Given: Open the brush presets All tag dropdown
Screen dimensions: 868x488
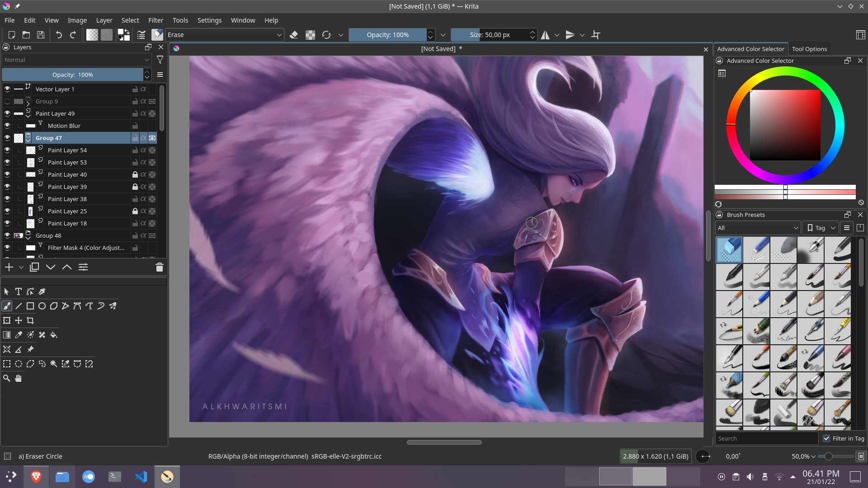Looking at the screenshot, I should point(758,228).
